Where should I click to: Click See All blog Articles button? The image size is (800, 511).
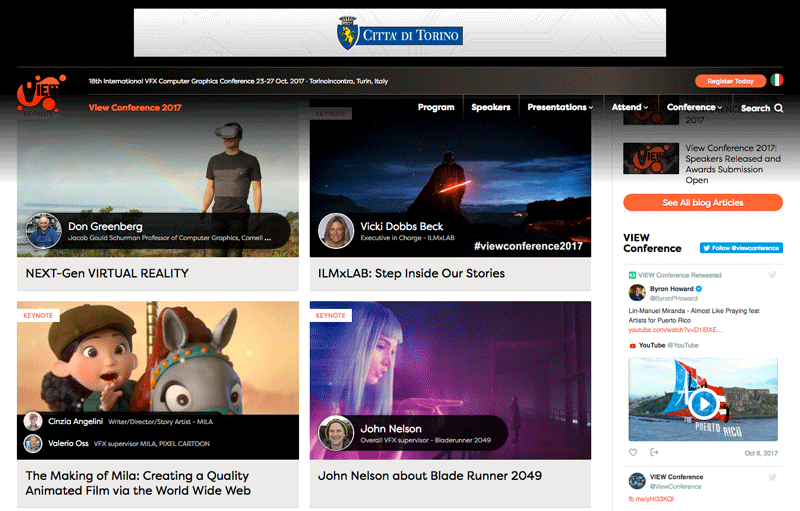pos(703,202)
